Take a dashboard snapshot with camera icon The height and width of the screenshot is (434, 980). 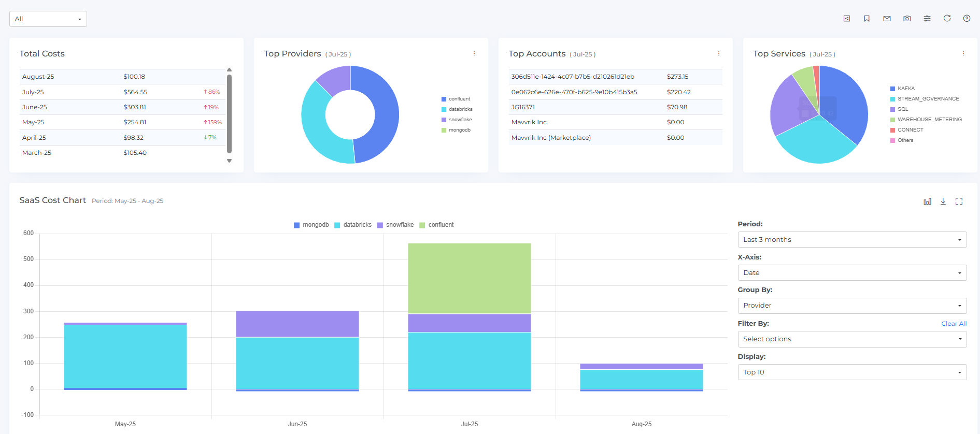pos(907,19)
